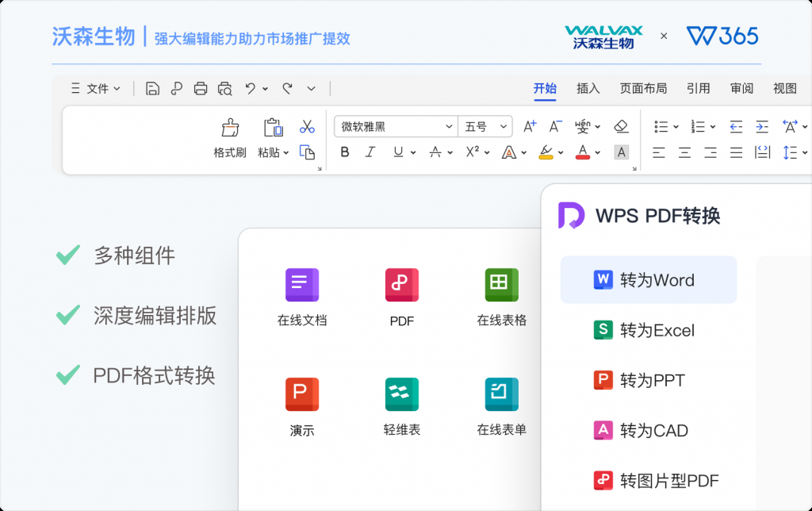Switch to the 视图 tab
Image resolution: width=812 pixels, height=511 pixels.
tap(784, 89)
